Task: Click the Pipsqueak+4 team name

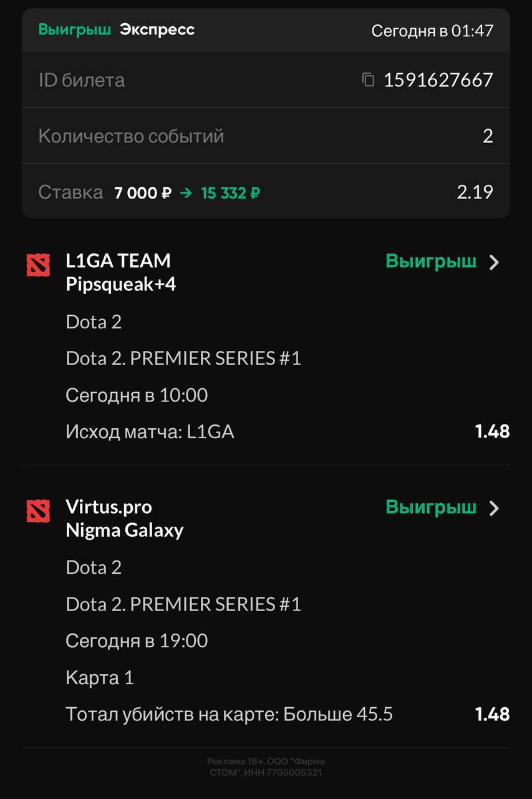Action: [121, 285]
